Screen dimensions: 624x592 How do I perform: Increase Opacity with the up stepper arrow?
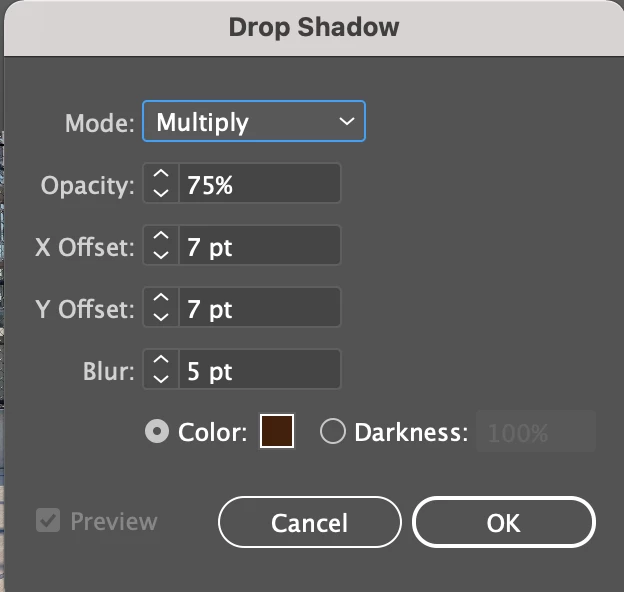(x=161, y=174)
